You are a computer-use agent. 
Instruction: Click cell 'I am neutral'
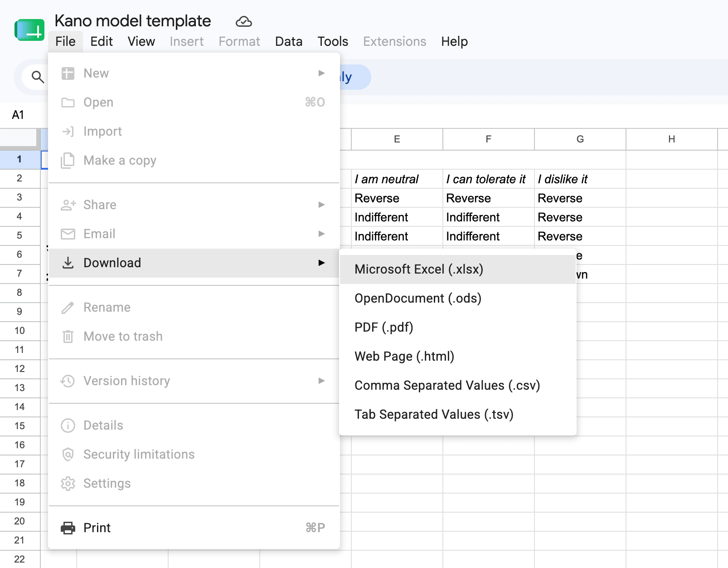click(397, 179)
